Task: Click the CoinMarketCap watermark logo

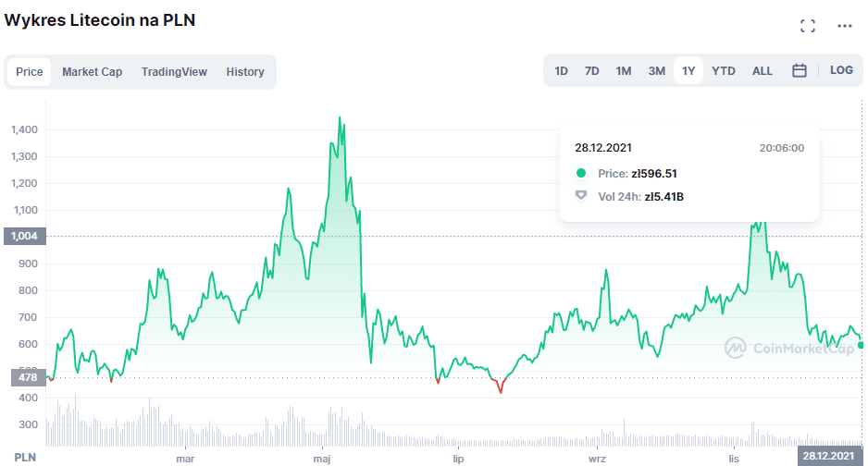Action: coord(736,348)
